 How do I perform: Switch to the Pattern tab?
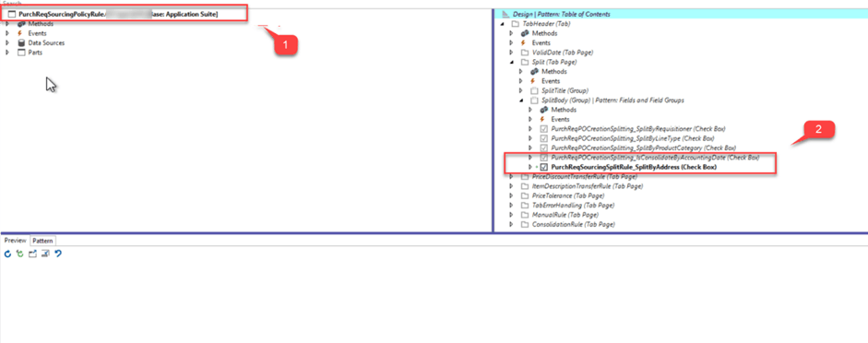[42, 241]
